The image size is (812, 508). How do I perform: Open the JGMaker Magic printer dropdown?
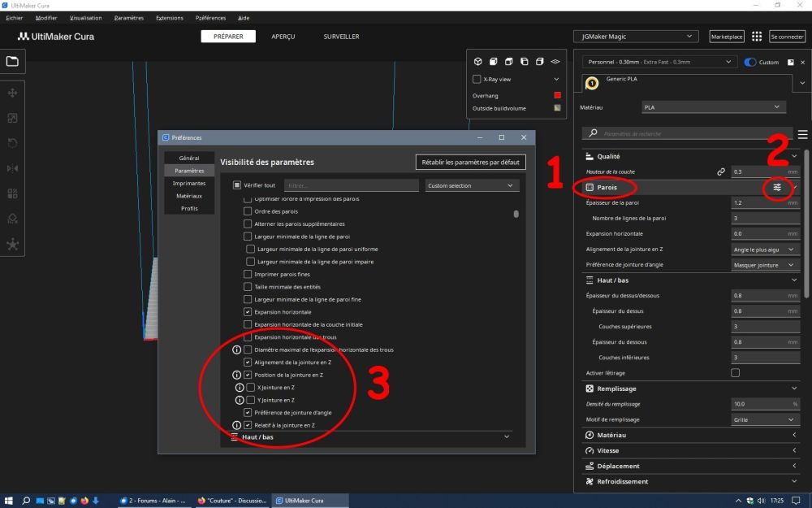pos(636,37)
